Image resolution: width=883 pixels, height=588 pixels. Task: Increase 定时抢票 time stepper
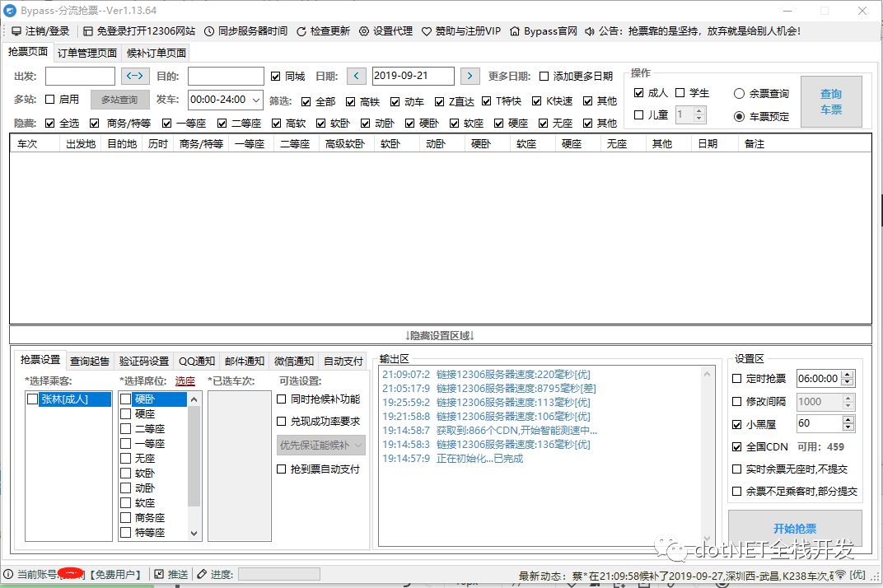[x=848, y=375]
